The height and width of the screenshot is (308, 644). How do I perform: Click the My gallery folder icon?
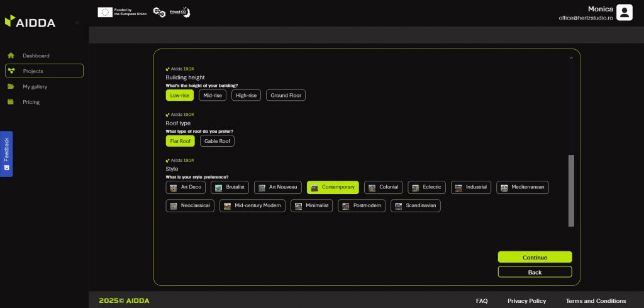click(x=11, y=86)
